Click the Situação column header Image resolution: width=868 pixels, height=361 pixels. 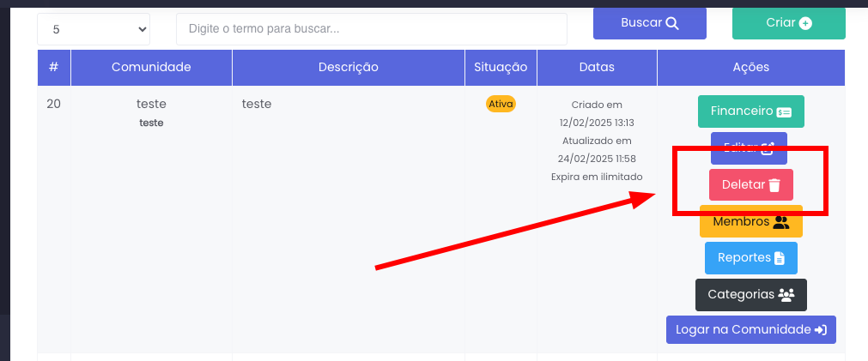click(x=501, y=68)
